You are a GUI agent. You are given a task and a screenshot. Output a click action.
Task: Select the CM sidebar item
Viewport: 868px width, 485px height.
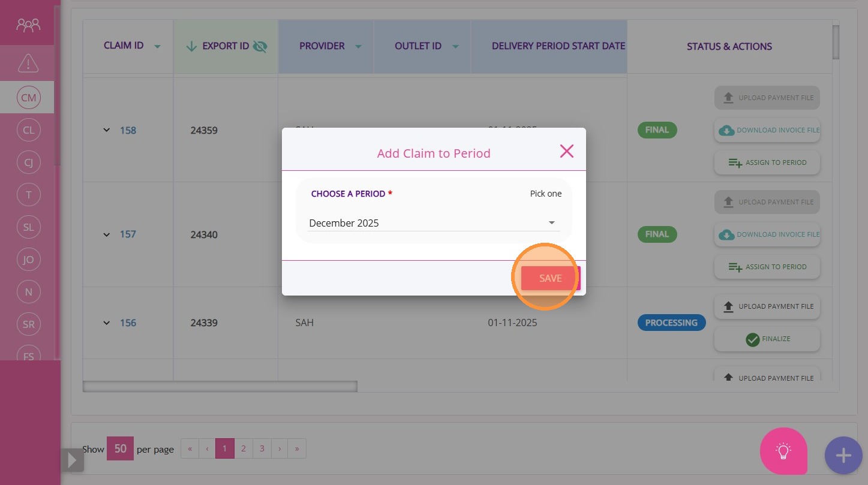[x=28, y=98]
